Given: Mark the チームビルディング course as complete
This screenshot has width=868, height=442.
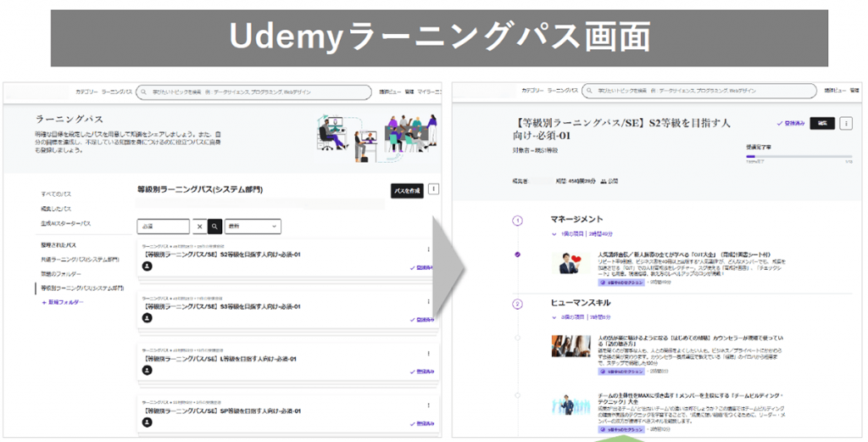Looking at the screenshot, I should pyautogui.click(x=518, y=395).
